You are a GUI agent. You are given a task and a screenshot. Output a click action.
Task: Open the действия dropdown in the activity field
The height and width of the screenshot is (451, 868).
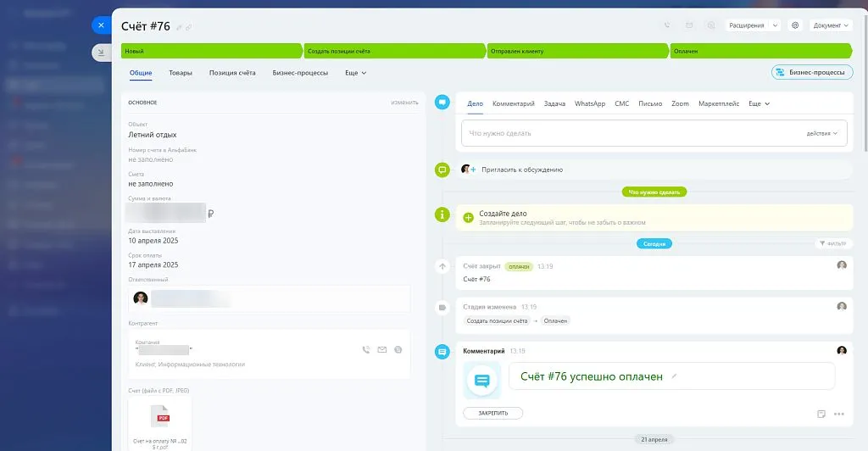pos(821,133)
